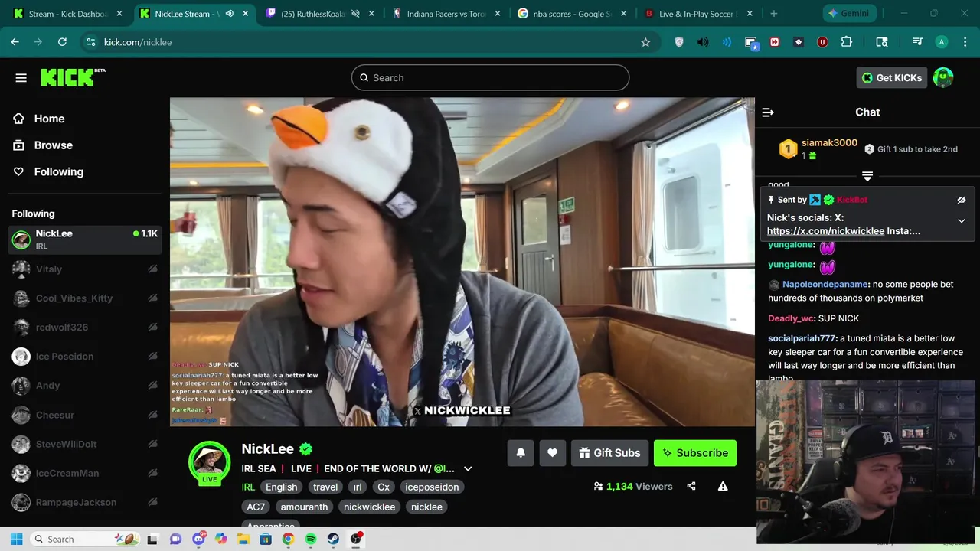Image resolution: width=980 pixels, height=551 pixels.
Task: Select the amouranth tag
Action: tap(304, 507)
